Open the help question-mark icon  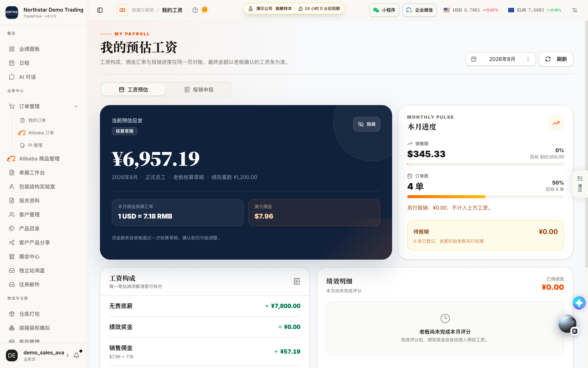tap(195, 10)
